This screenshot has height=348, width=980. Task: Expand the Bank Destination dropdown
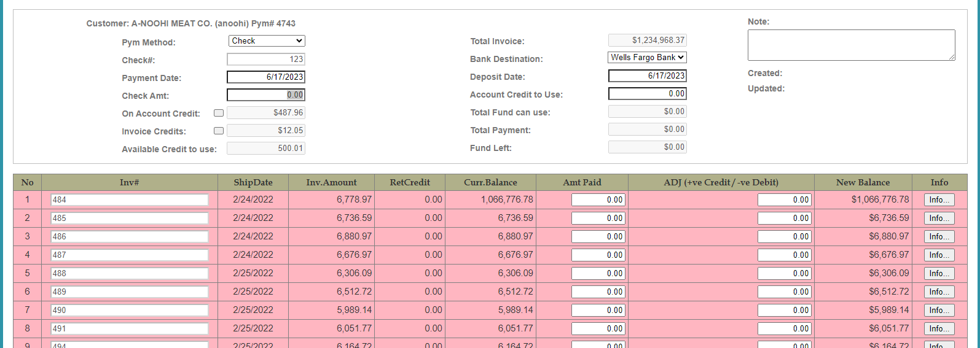click(647, 58)
